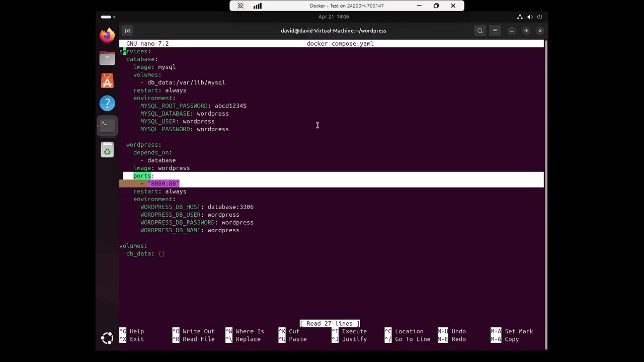Viewport: 644px width, 362px height.
Task: Close the Docker Test remote window
Action: (x=453, y=6)
